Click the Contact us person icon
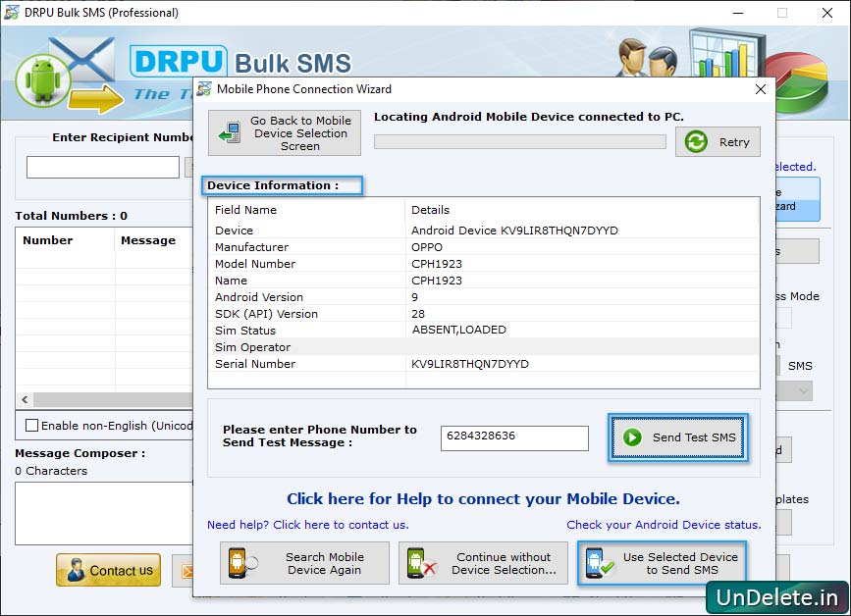 coord(76,570)
